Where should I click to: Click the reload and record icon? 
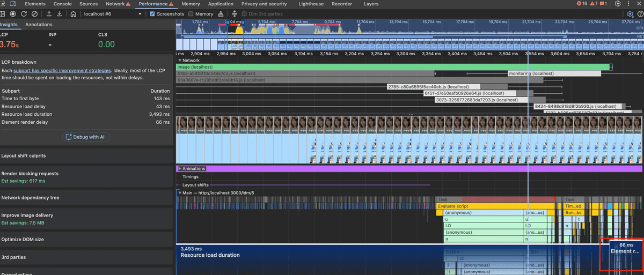24,14
